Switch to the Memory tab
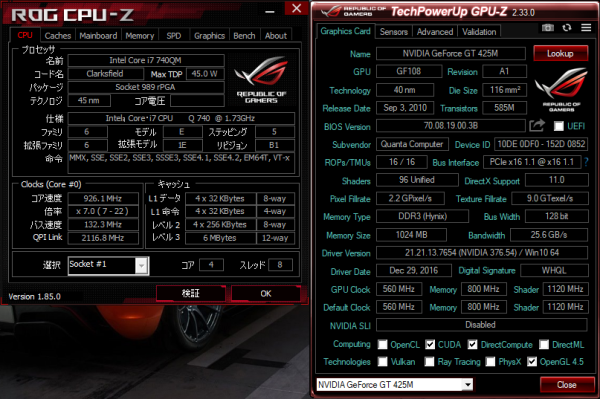 (x=140, y=36)
